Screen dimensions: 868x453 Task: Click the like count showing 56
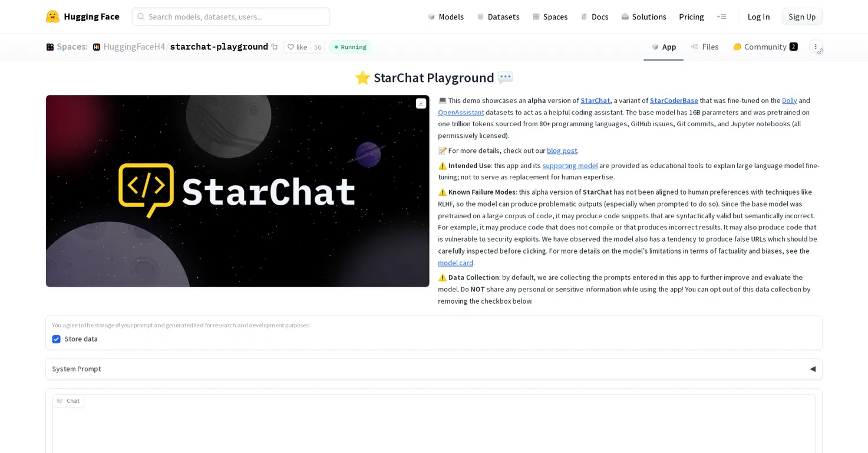[318, 47]
